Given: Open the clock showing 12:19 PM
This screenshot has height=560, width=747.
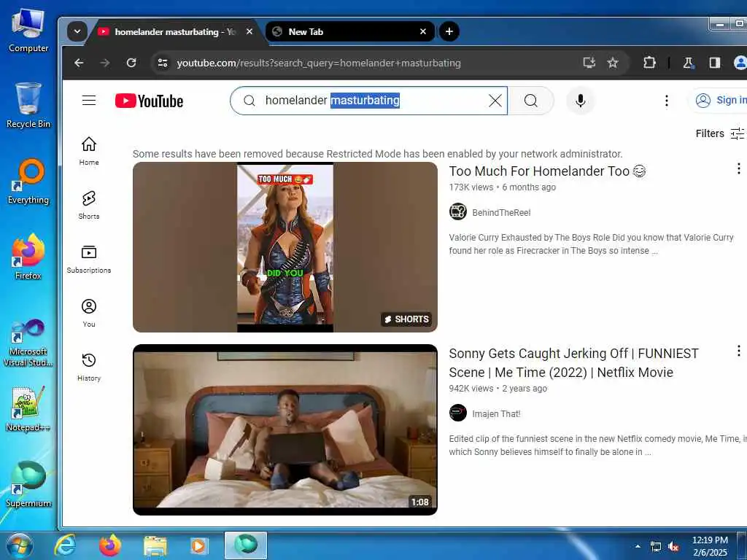Looking at the screenshot, I should 710,546.
